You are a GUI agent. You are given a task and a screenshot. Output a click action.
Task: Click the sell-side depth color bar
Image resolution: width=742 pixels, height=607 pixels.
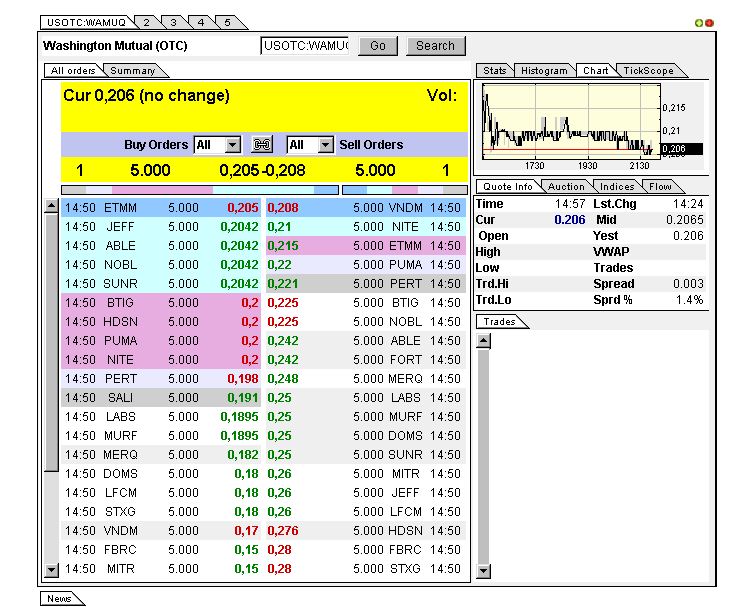pos(405,190)
